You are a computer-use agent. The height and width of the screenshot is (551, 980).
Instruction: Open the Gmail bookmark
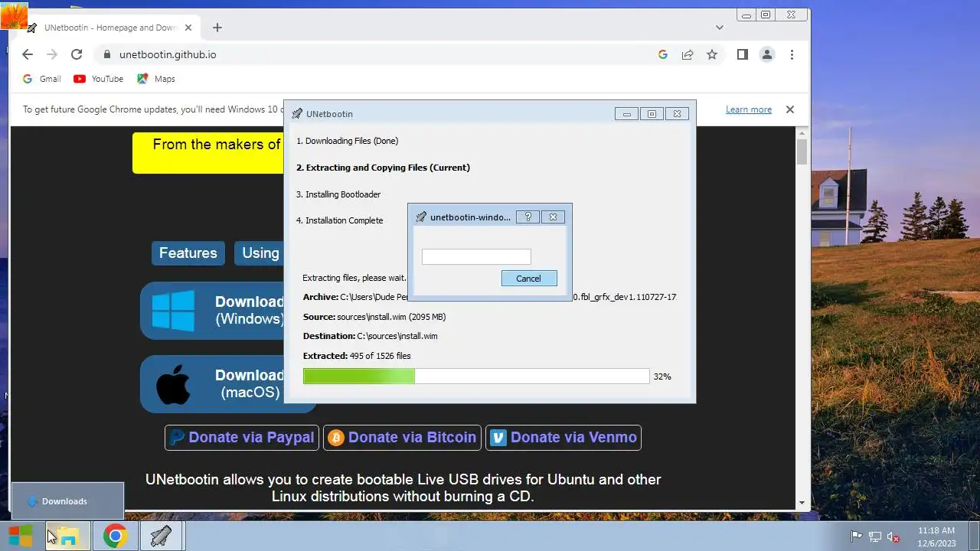[x=42, y=79]
